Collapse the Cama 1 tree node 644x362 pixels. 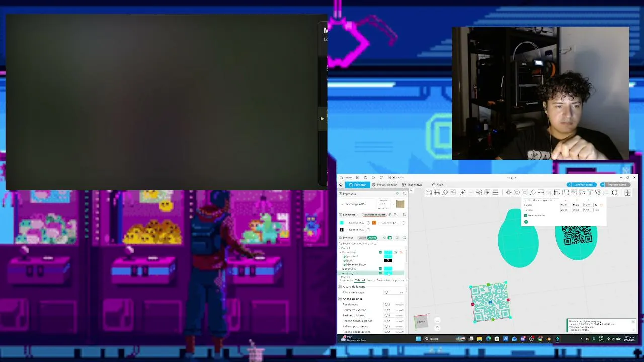[x=340, y=248]
